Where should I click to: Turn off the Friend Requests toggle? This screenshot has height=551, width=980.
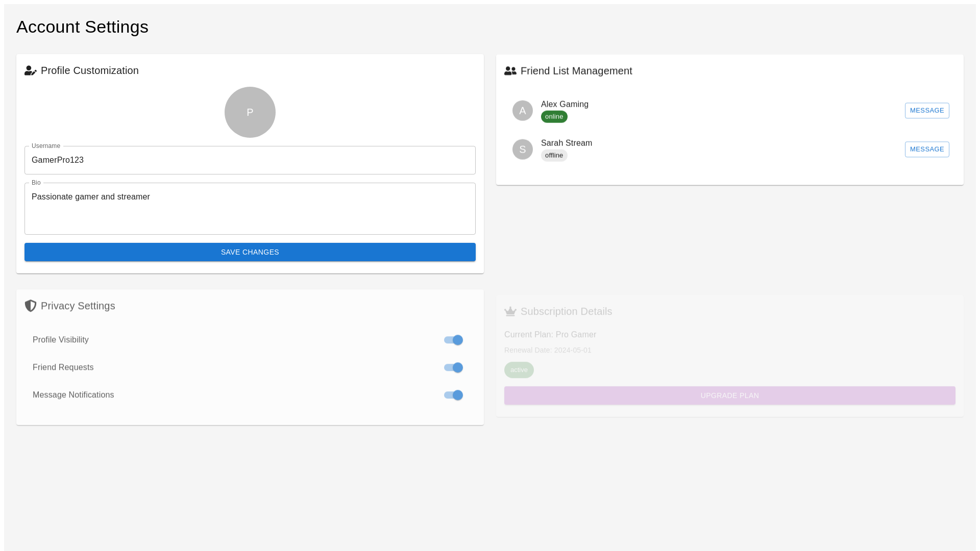pyautogui.click(x=453, y=367)
